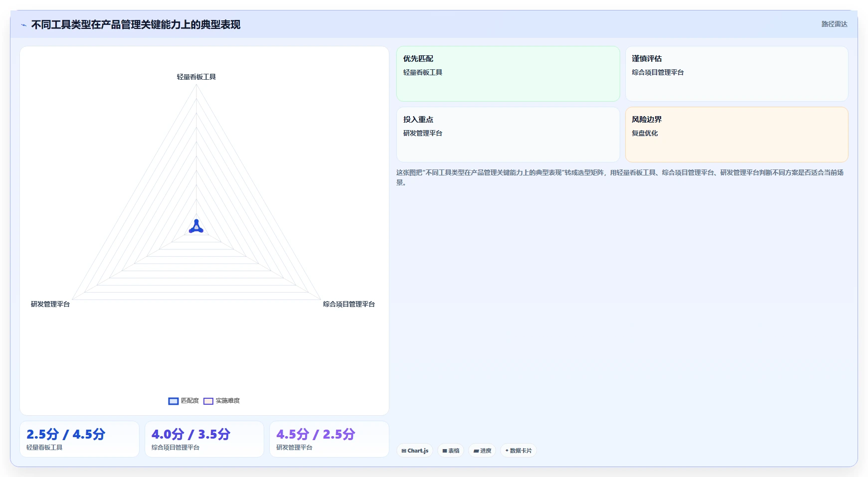Click the small icon before the page title
Image resolution: width=868 pixels, height=477 pixels.
pos(23,25)
